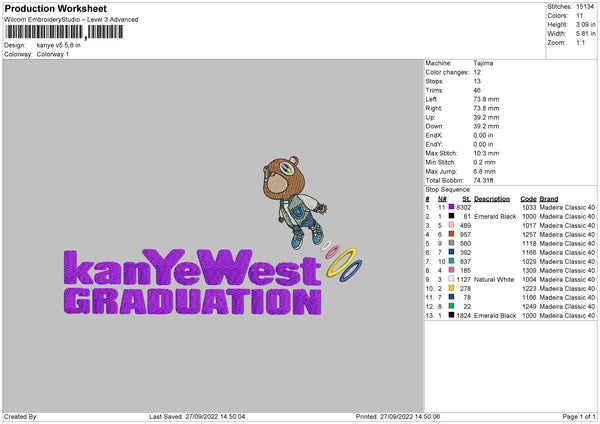Viewport: 600px width, 424px height.
Task: Choose the light blue swatch with code 1029
Action: coord(451,261)
